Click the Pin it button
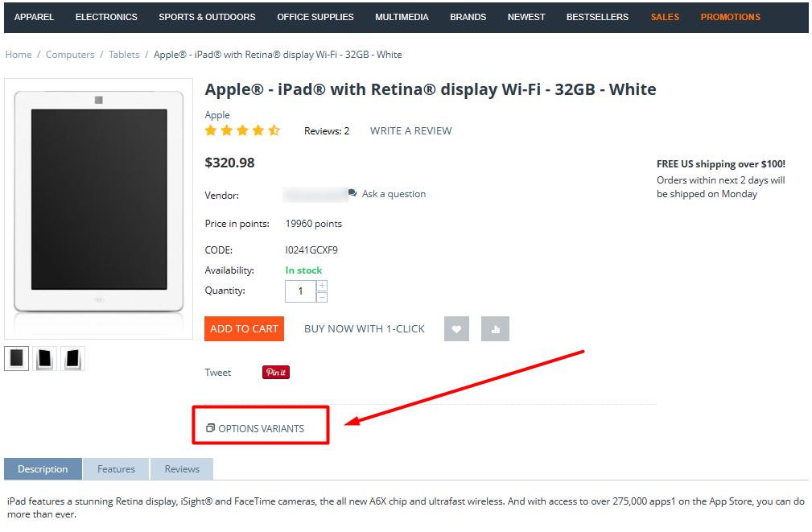 pyautogui.click(x=276, y=373)
